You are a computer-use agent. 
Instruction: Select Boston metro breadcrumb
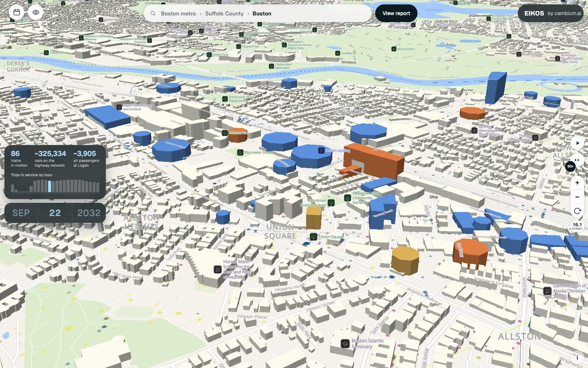coord(178,13)
